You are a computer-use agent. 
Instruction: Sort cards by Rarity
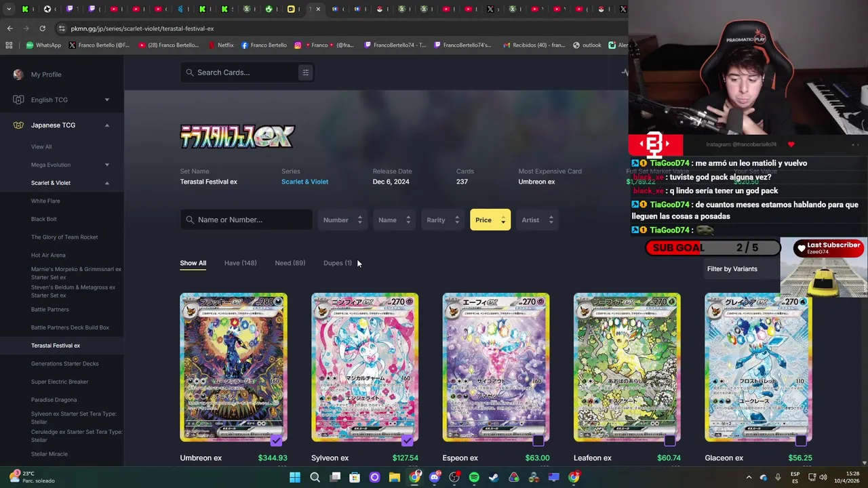click(x=442, y=220)
